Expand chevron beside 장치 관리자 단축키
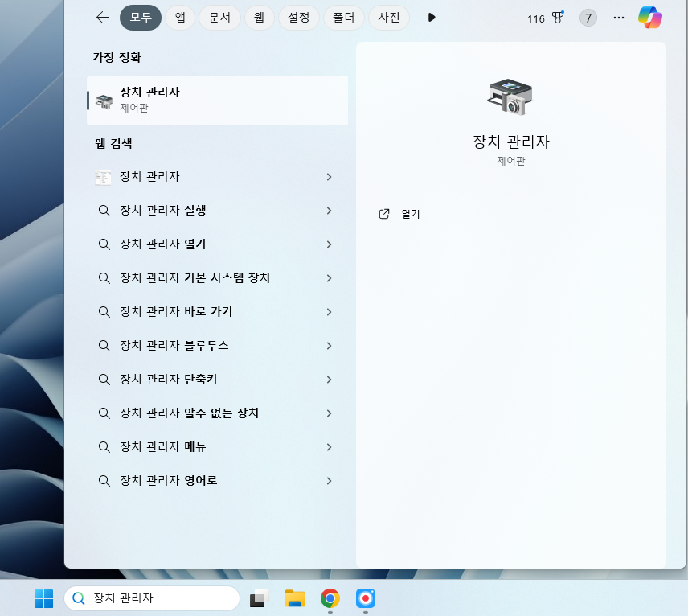This screenshot has height=616, width=688. coord(329,380)
